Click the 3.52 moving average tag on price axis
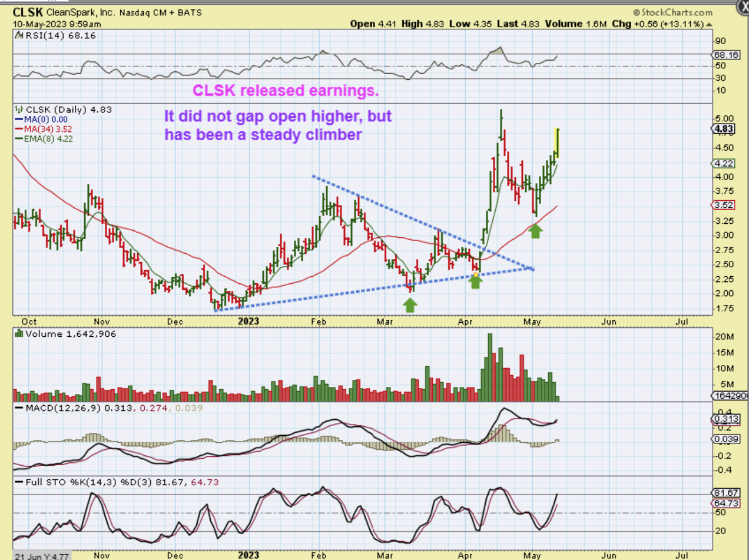749x560 pixels. (723, 206)
